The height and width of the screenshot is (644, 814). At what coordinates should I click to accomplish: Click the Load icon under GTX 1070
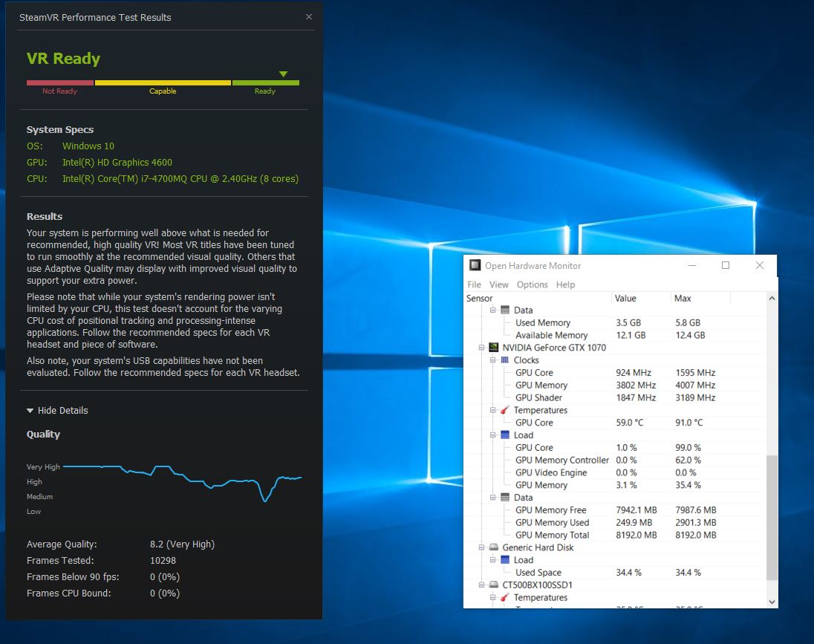(504, 435)
